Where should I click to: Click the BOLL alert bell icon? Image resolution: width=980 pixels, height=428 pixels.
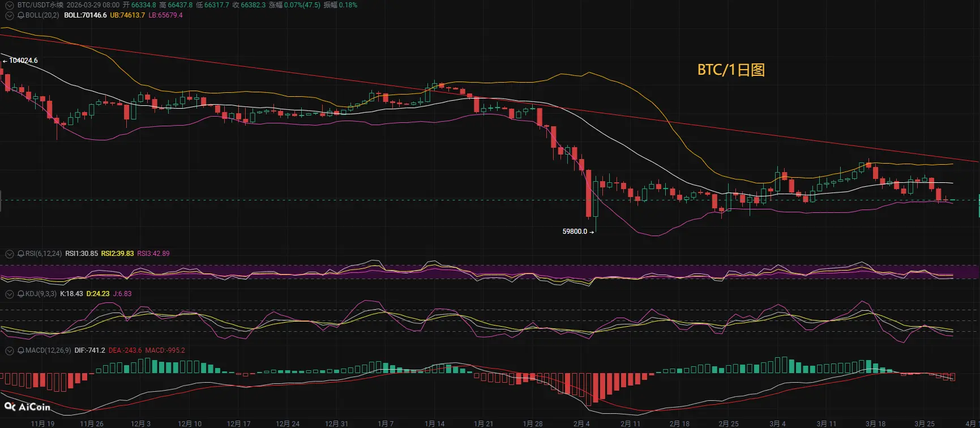coord(21,15)
